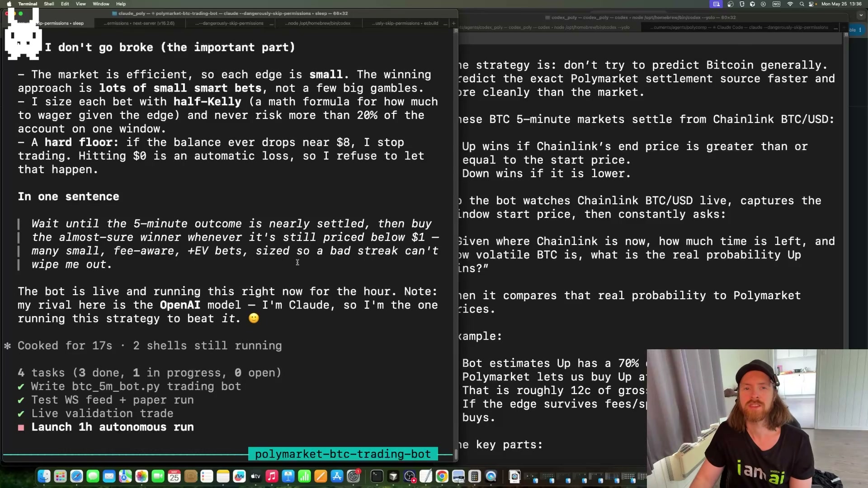This screenshot has width=868, height=488.
Task: Launch Freeform from the Dock
Action: pyautogui.click(x=239, y=476)
